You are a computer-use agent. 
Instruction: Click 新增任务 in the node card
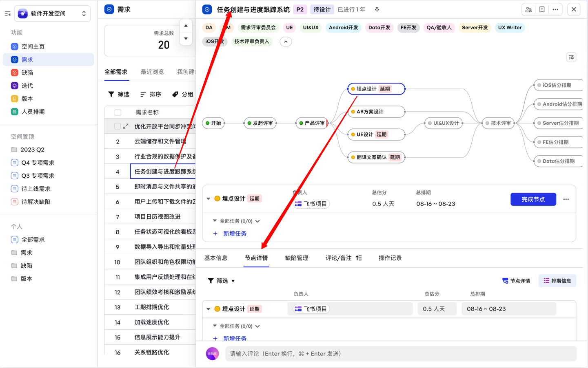coord(230,234)
